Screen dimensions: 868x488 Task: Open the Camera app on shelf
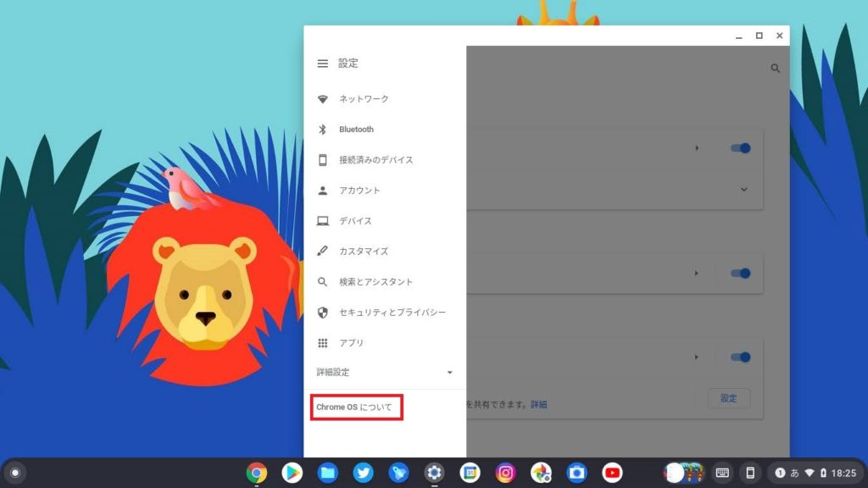click(576, 473)
